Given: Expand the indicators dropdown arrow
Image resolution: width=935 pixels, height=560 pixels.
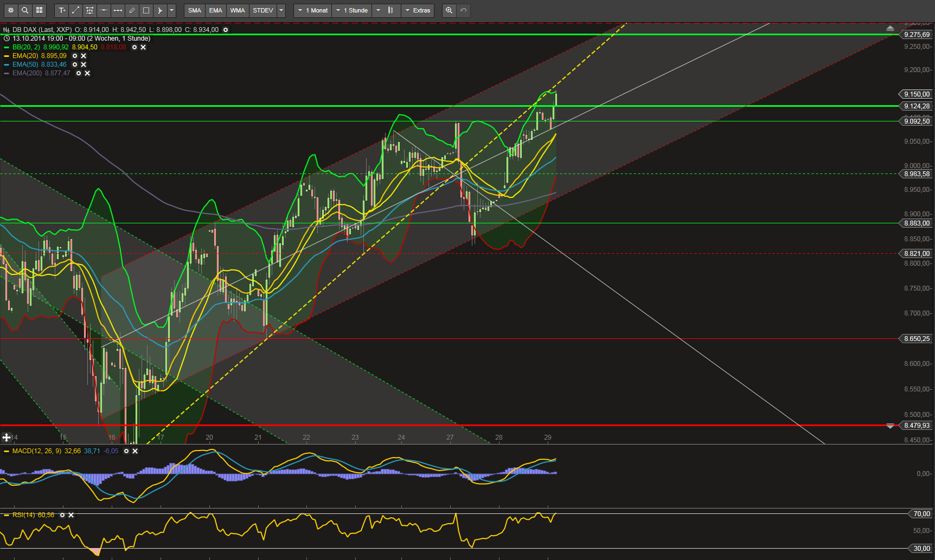Looking at the screenshot, I should coord(281,10).
